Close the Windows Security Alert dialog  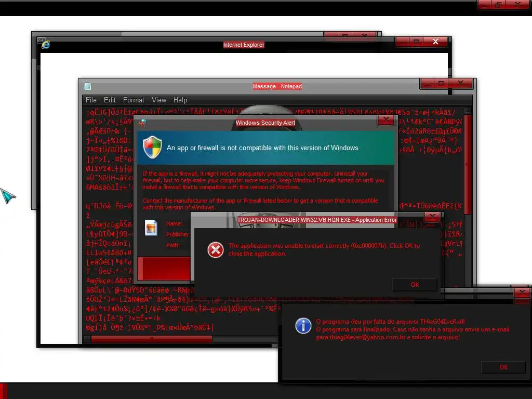386,120
